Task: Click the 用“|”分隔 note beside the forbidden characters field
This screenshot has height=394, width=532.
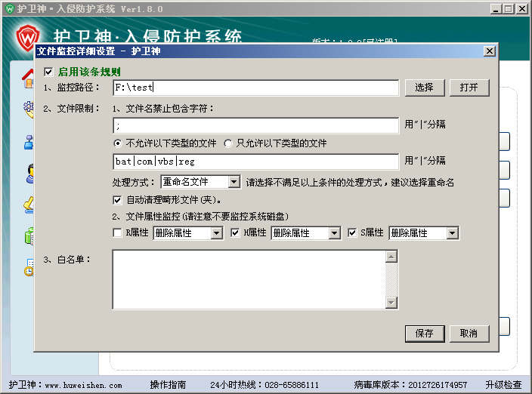Action: point(425,125)
